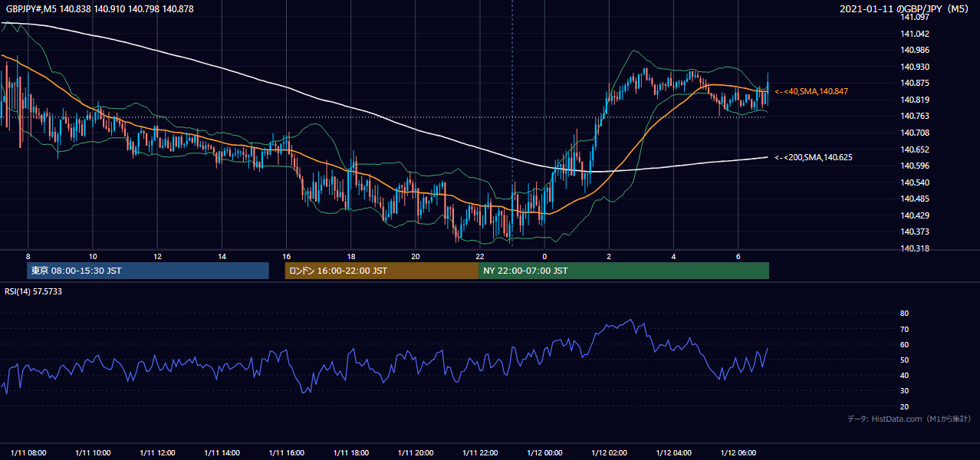Screen dimensions: 980x460
Task: Click price axis value 140.652
Action: (x=915, y=149)
